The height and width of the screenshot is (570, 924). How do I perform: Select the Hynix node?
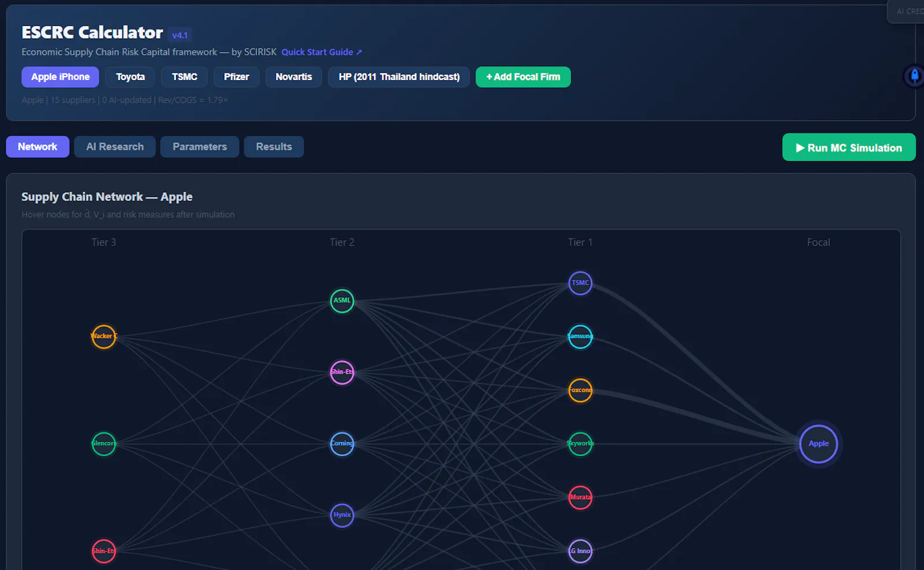[x=342, y=515]
